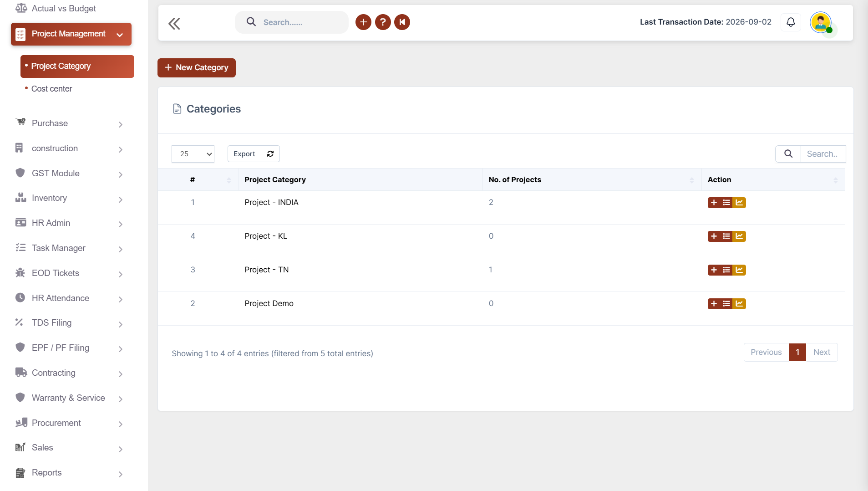Expand the construction menu chevron
The height and width of the screenshot is (491, 868).
tap(121, 149)
